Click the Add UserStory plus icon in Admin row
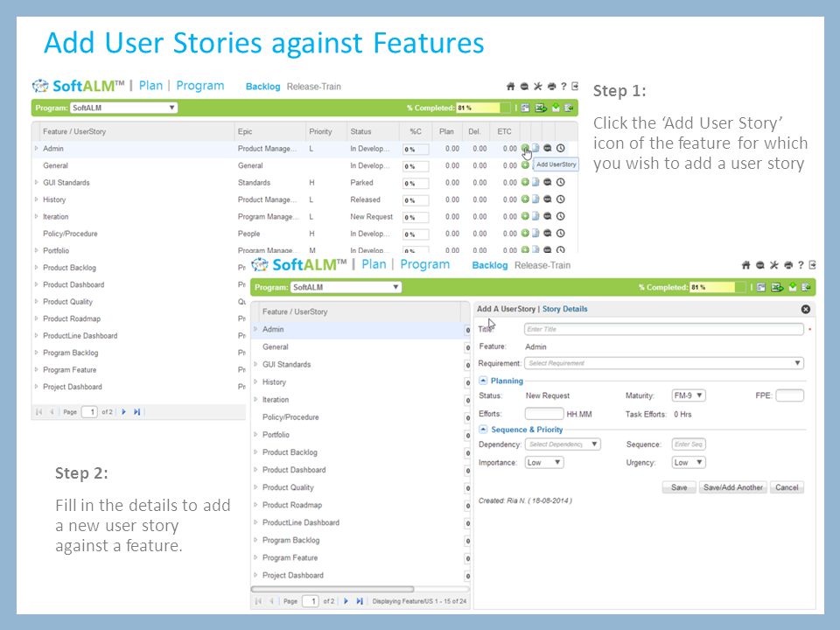 pos(525,149)
